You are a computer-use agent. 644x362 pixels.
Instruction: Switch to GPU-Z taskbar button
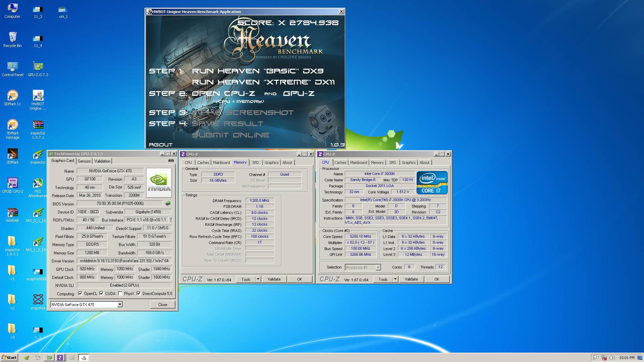tap(49, 358)
